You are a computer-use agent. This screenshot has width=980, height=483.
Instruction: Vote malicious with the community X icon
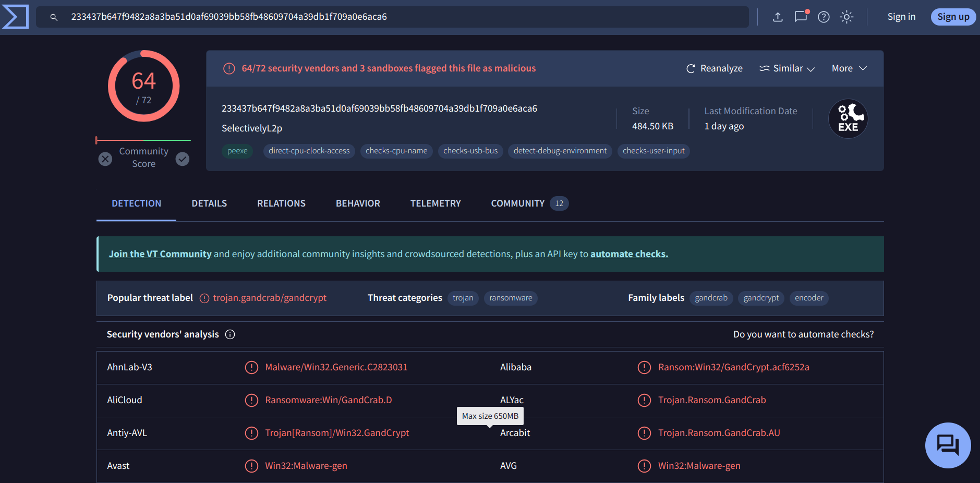click(x=105, y=159)
